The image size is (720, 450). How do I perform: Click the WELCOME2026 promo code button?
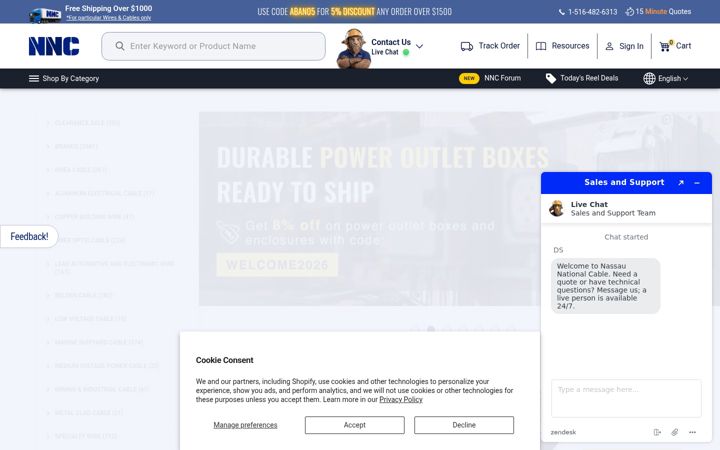tap(277, 265)
